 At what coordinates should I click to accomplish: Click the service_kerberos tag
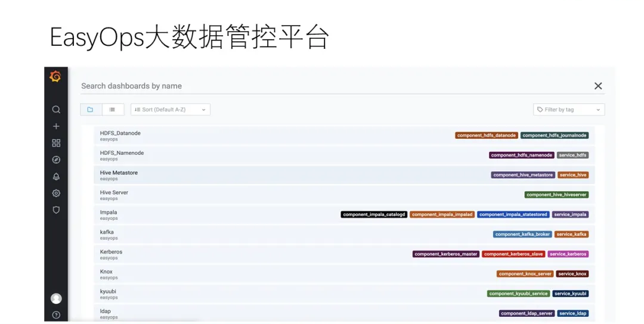click(x=568, y=254)
